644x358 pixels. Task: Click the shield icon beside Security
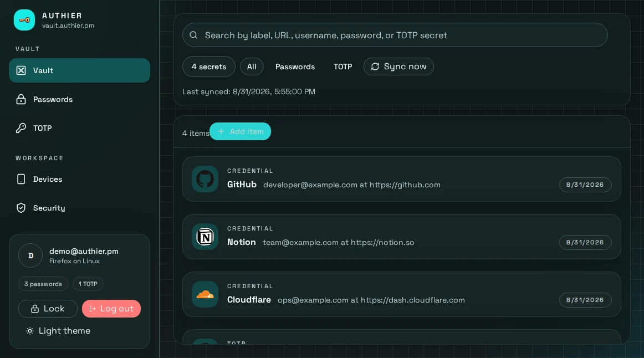coord(21,208)
